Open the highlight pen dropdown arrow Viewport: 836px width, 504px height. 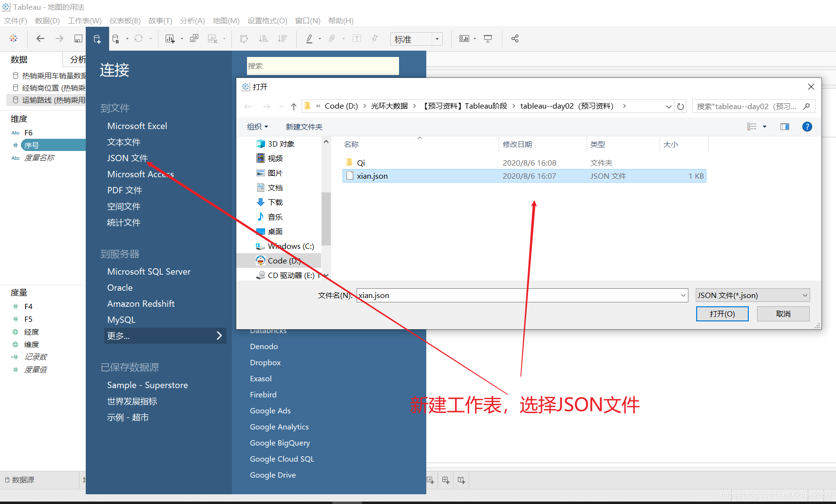320,39
